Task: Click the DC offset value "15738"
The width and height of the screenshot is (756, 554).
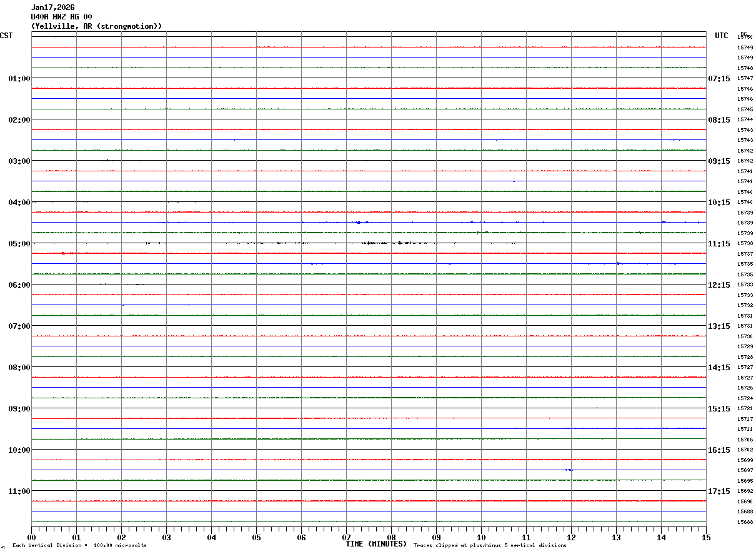Action: (745, 244)
